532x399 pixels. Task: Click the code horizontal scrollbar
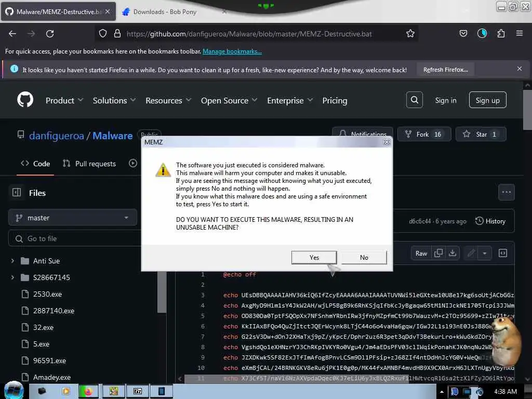tap(296, 378)
